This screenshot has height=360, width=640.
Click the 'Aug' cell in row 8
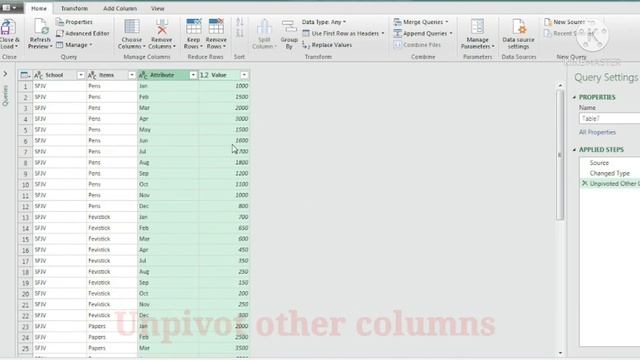tap(168, 162)
